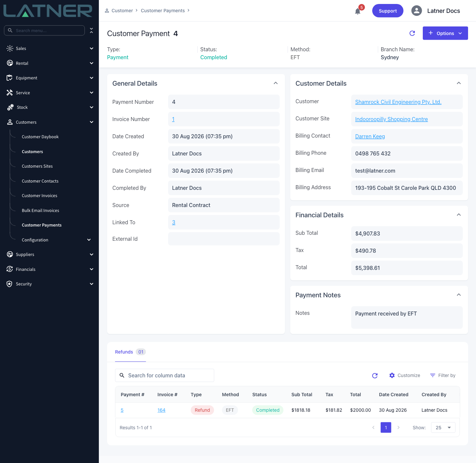Screen dimensions: 476x463
Task: Click the Rental menu icon
Action: [x=10, y=63]
